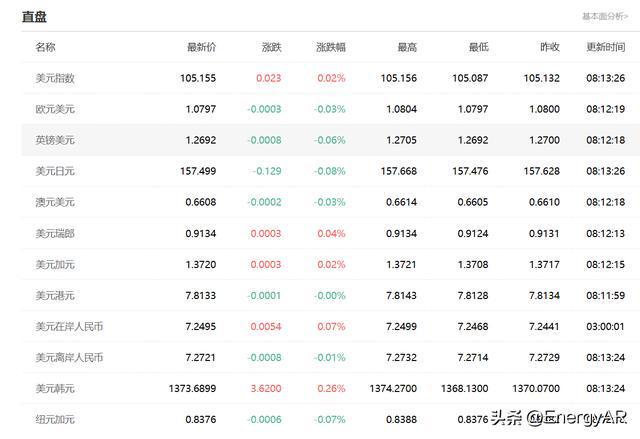Click high value 1374.2700 for 美元韩元

[x=393, y=388]
